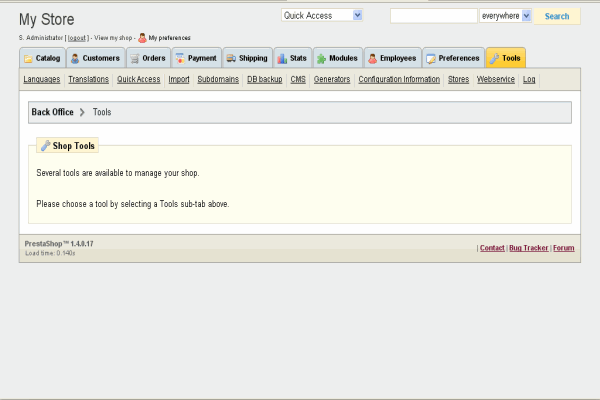
Task: Click the Back Office breadcrumb
Action: pyautogui.click(x=52, y=112)
